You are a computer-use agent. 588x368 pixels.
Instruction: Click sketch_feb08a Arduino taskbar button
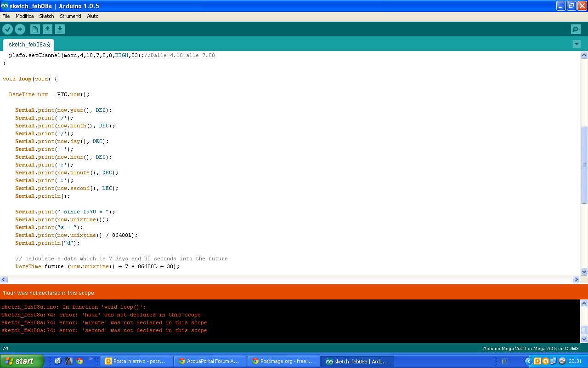pyautogui.click(x=357, y=361)
